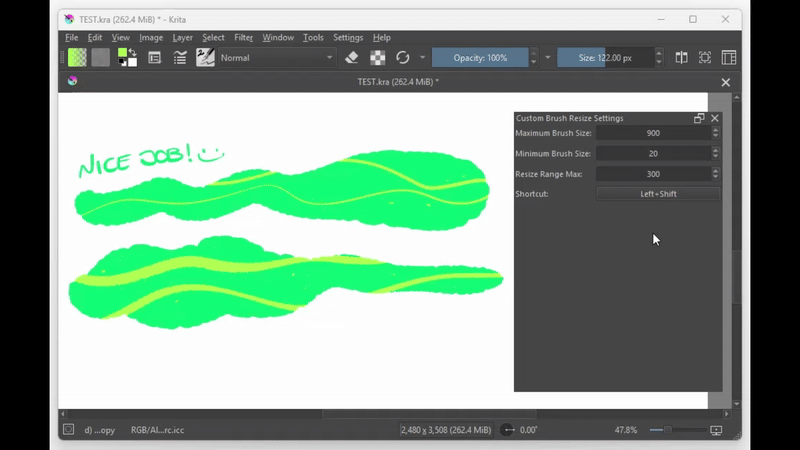800x450 pixels.
Task: Open the Help menu
Action: pyautogui.click(x=382, y=38)
